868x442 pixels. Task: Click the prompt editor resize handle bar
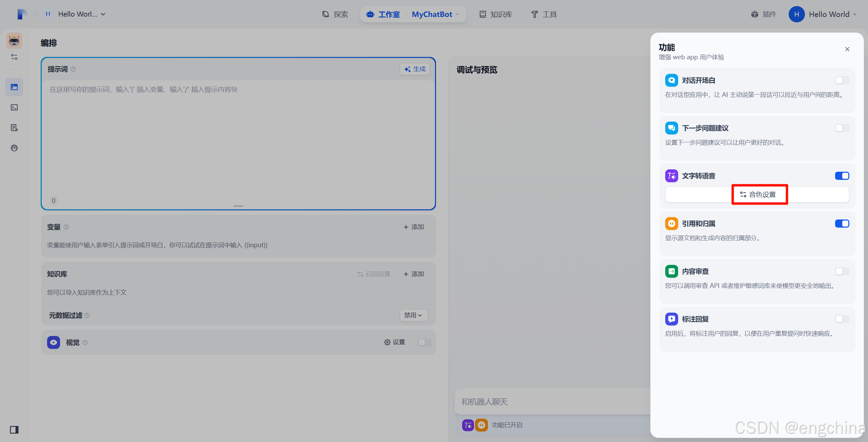coord(238,206)
